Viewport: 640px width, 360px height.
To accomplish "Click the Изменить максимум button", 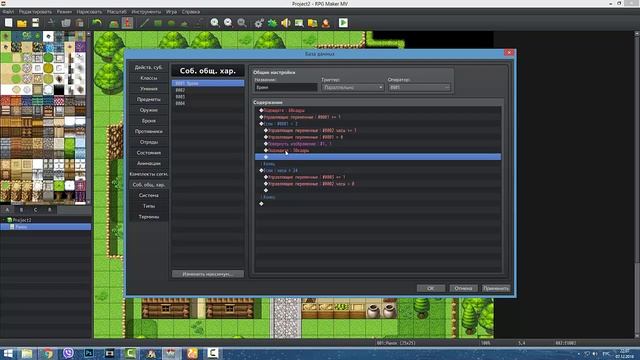I will (208, 274).
